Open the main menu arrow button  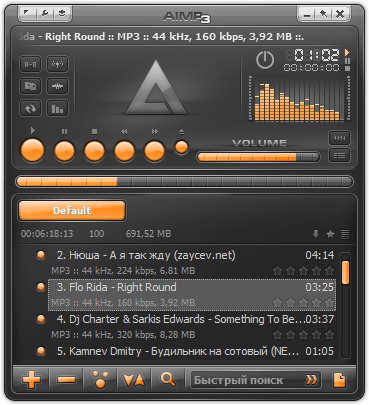(x=27, y=13)
